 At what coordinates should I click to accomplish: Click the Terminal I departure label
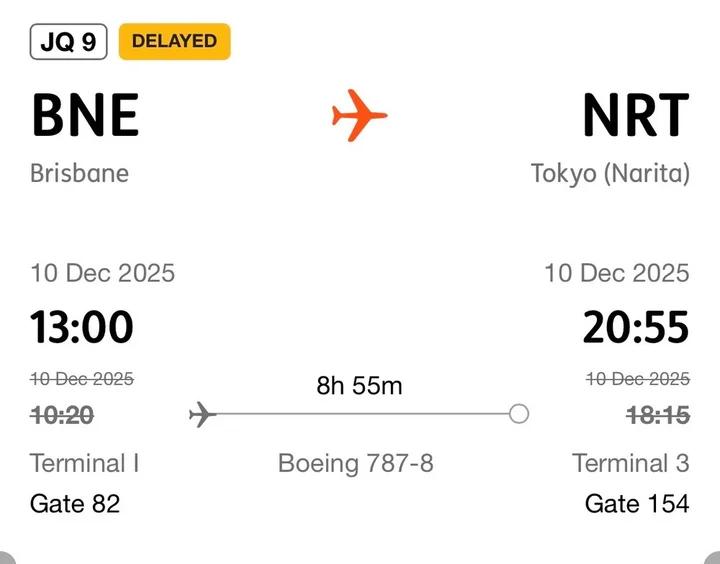[x=85, y=463]
